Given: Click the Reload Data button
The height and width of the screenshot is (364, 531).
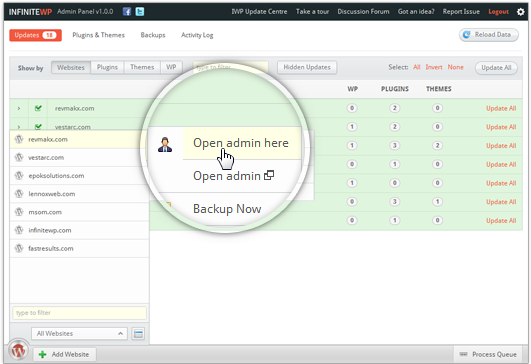Looking at the screenshot, I should (488, 35).
